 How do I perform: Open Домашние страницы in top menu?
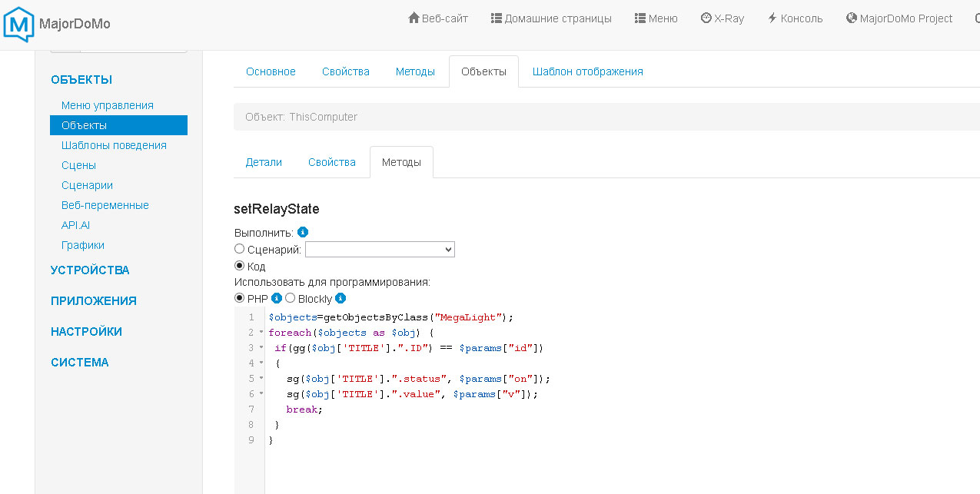tap(550, 18)
